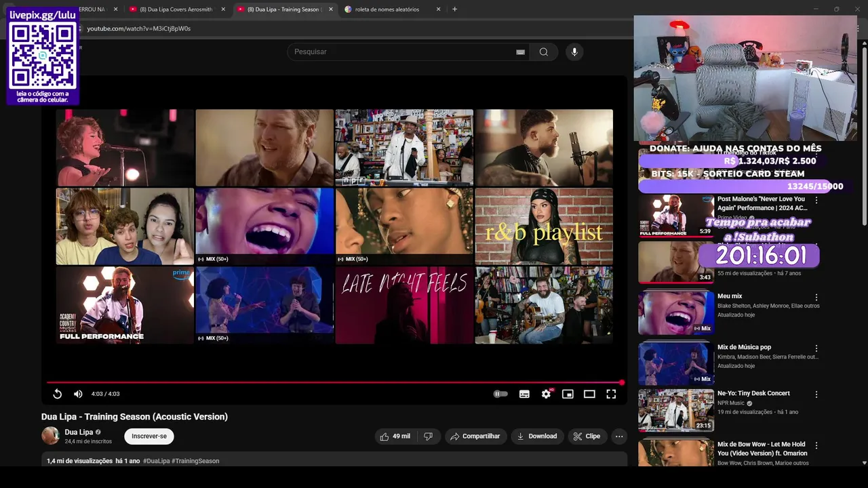Mute the video with the speaker icon
This screenshot has width=868, height=488.
pyautogui.click(x=78, y=394)
